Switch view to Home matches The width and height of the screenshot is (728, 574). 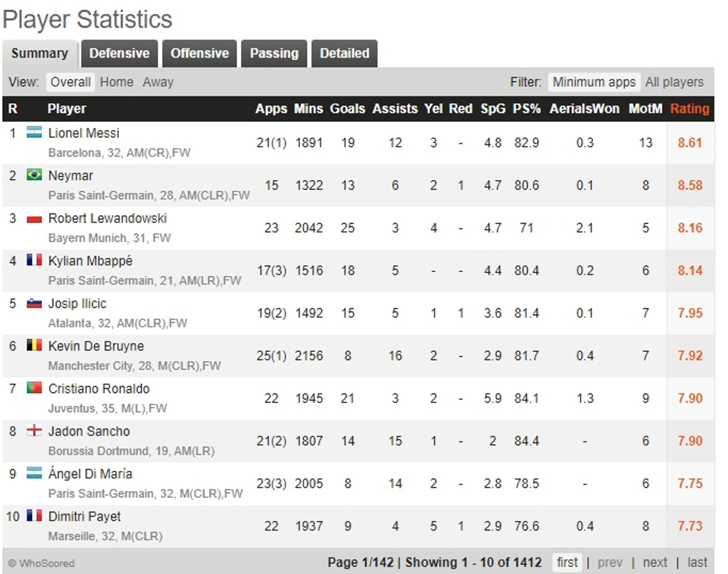tap(117, 82)
